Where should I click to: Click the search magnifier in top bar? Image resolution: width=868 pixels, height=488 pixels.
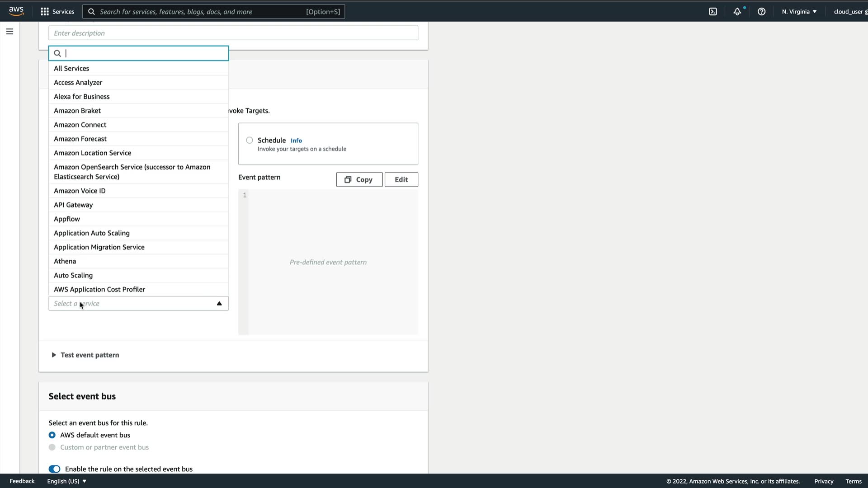(x=91, y=12)
